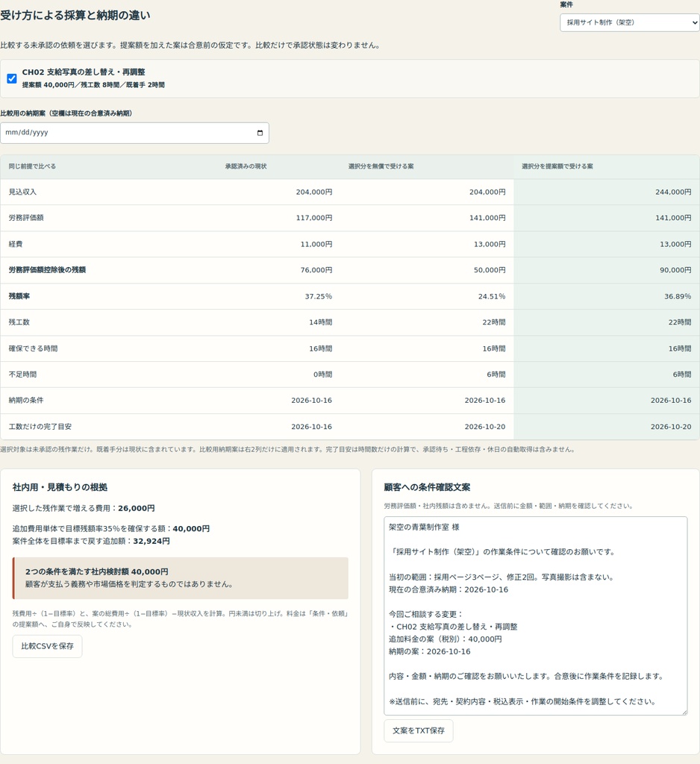Click the 26,000円 added cost value
The width and height of the screenshot is (700, 764).
pyautogui.click(x=137, y=508)
